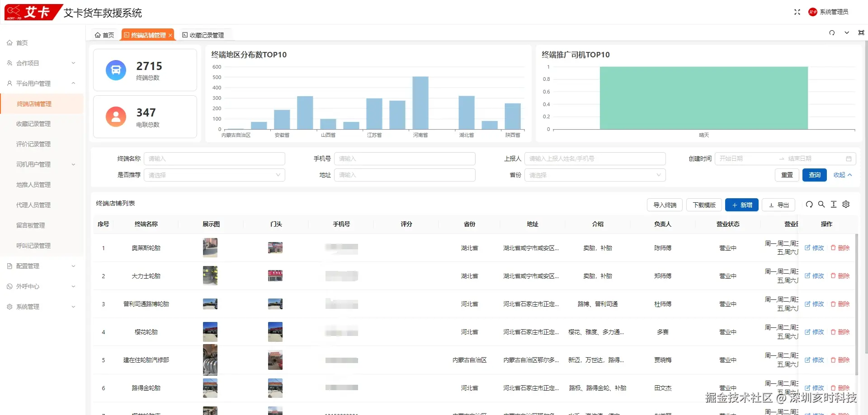Switch to the 收藏记录管理 tab

[203, 35]
